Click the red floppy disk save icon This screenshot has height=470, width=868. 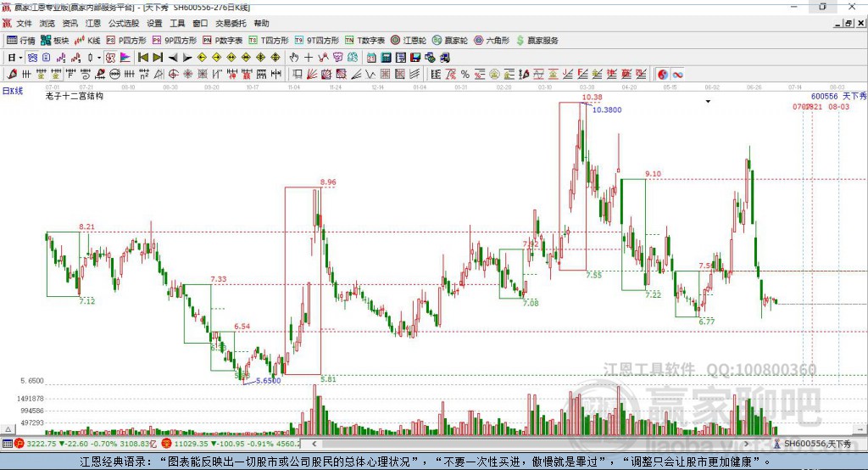(415, 58)
